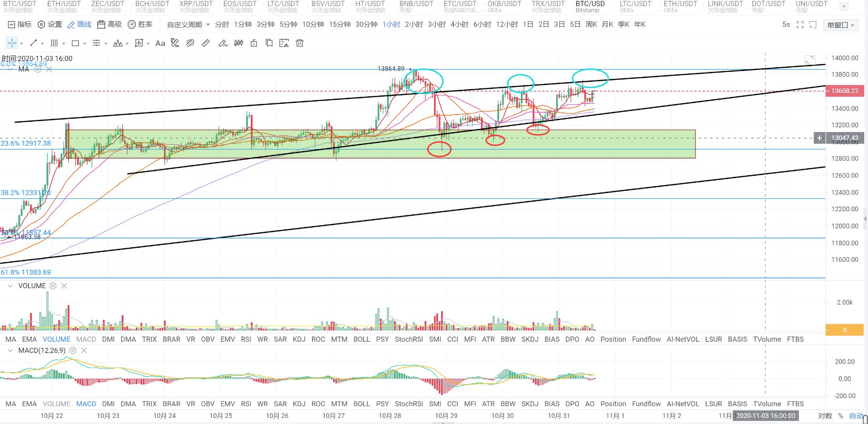The width and height of the screenshot is (868, 424).
Task: Select the vertical parallel lines tool
Action: click(54, 43)
